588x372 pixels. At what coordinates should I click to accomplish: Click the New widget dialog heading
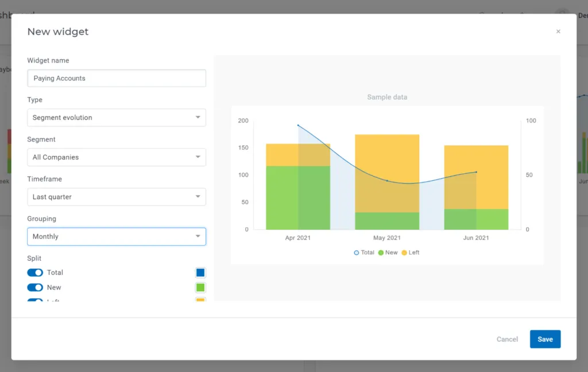point(58,32)
